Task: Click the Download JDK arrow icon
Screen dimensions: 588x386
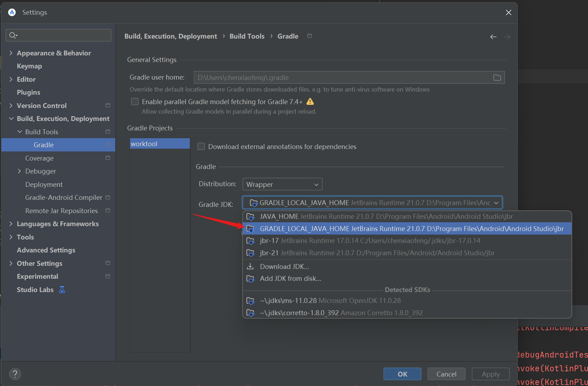Action: point(250,266)
